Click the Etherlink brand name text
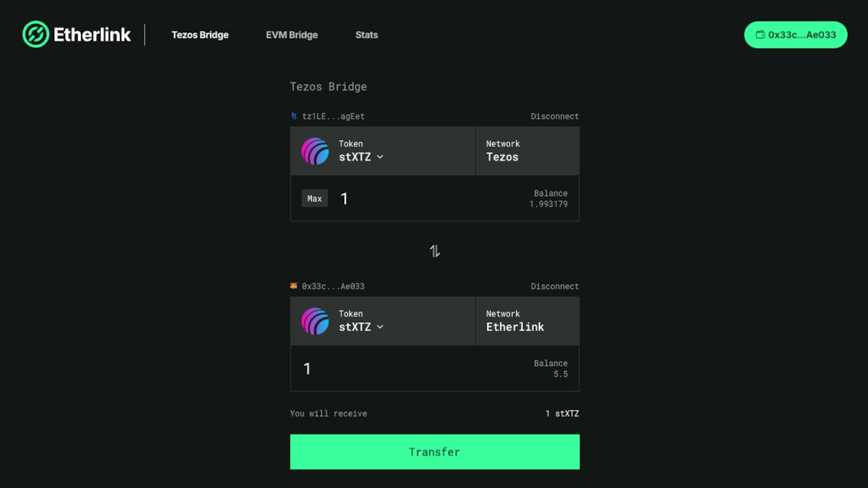The width and height of the screenshot is (868, 488). pyautogui.click(x=92, y=34)
